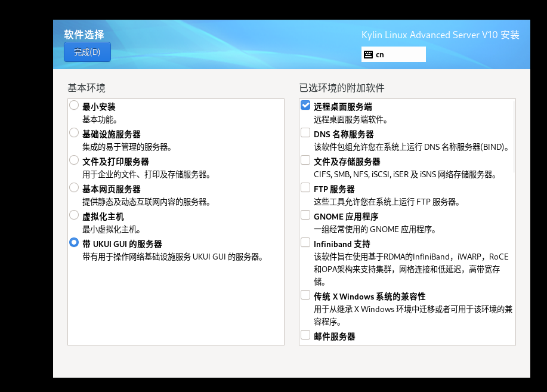Click the DNS 名称服务器 label

tap(344, 134)
